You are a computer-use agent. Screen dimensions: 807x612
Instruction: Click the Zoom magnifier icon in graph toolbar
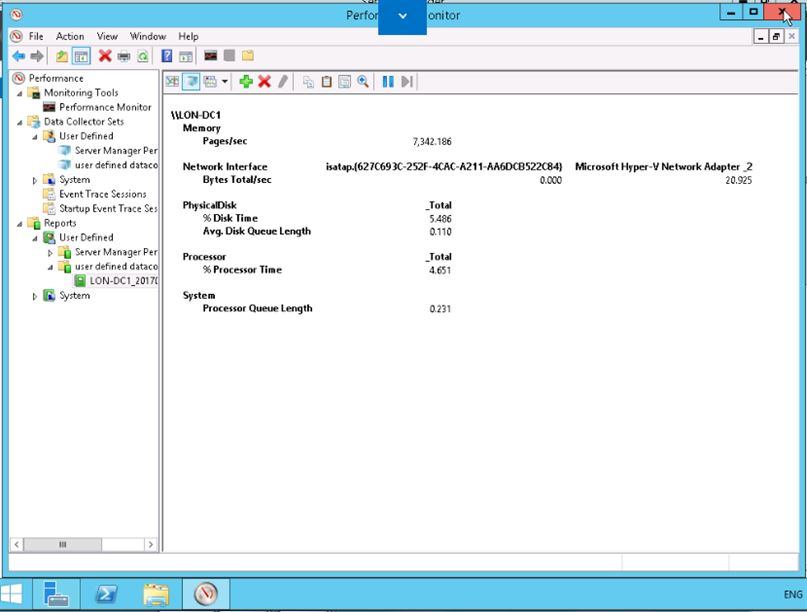(363, 82)
